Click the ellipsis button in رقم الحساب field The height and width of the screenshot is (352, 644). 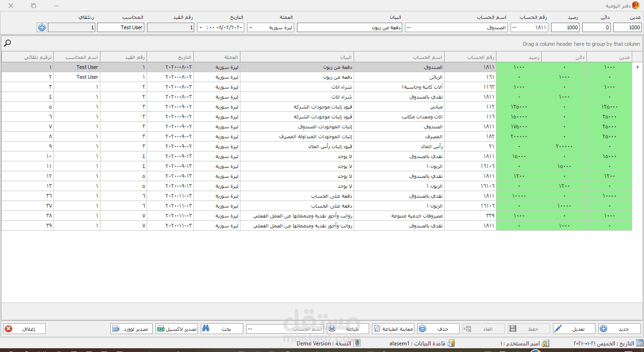(514, 27)
